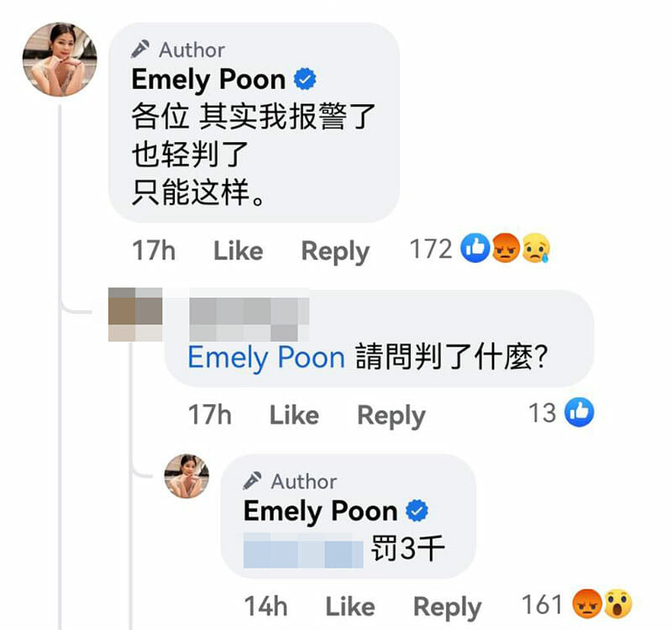
Task: Open the small Emely Poon avatar on reply
Action: (186, 475)
